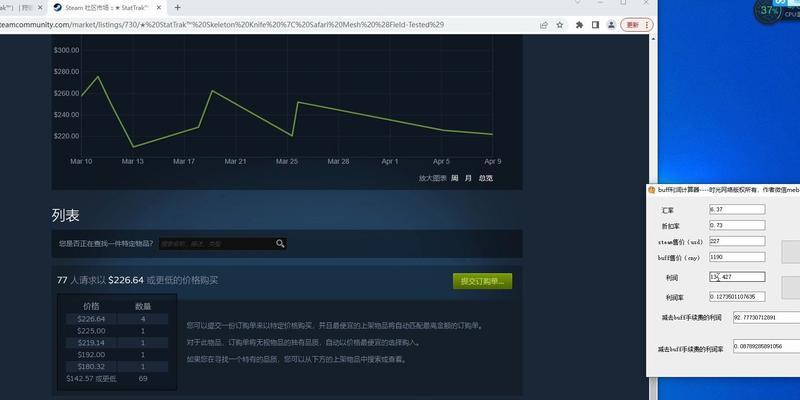Image resolution: width=800 pixels, height=400 pixels.
Task: Click the $300.00 chart axis label
Action: tap(66, 50)
